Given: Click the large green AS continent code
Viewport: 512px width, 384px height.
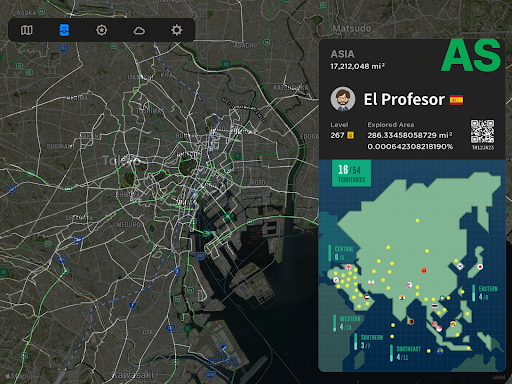Looking at the screenshot, I should [471, 55].
